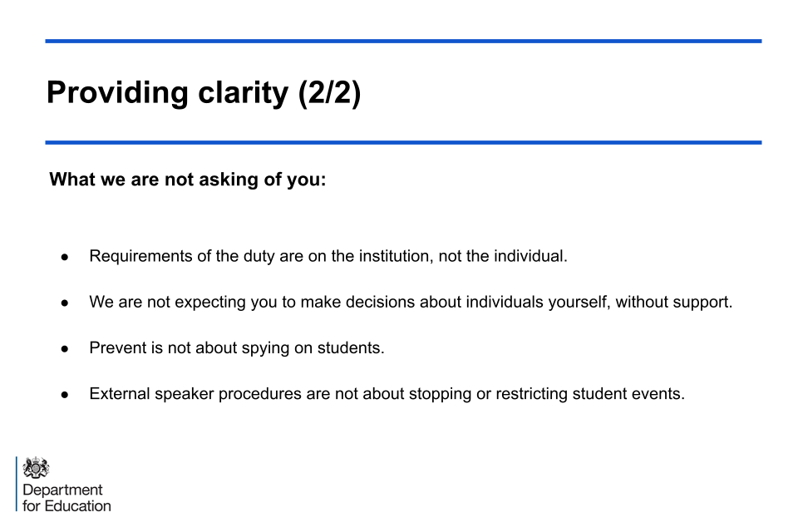Click the blue line beneath the slide title

coord(403,143)
